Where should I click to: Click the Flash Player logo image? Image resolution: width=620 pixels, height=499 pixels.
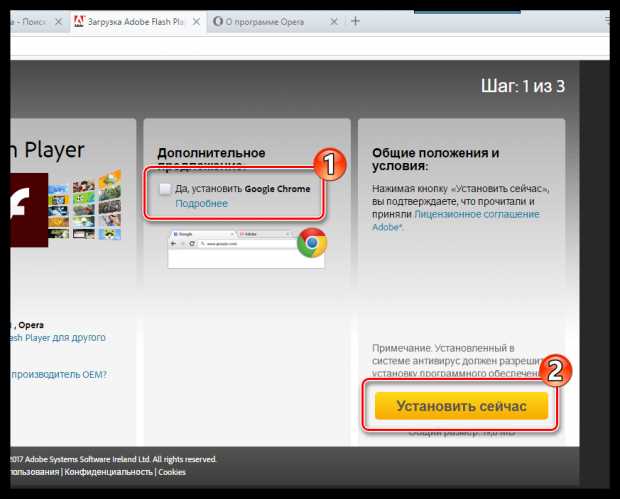[x=29, y=210]
